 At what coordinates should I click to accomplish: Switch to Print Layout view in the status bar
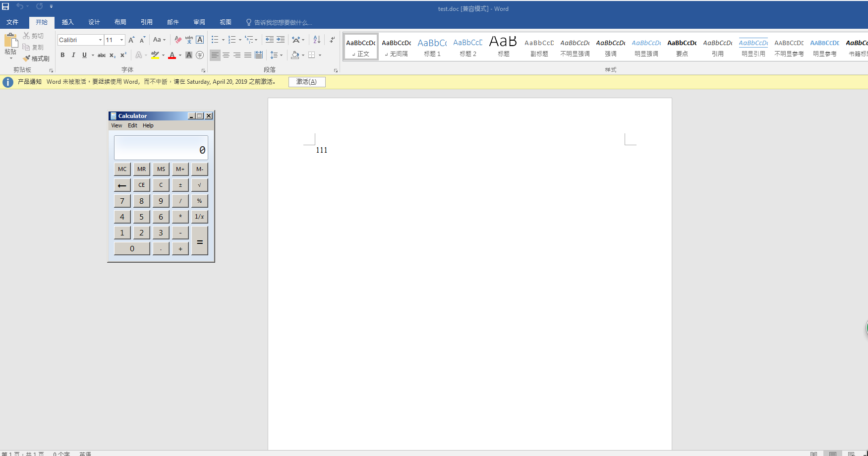click(833, 454)
